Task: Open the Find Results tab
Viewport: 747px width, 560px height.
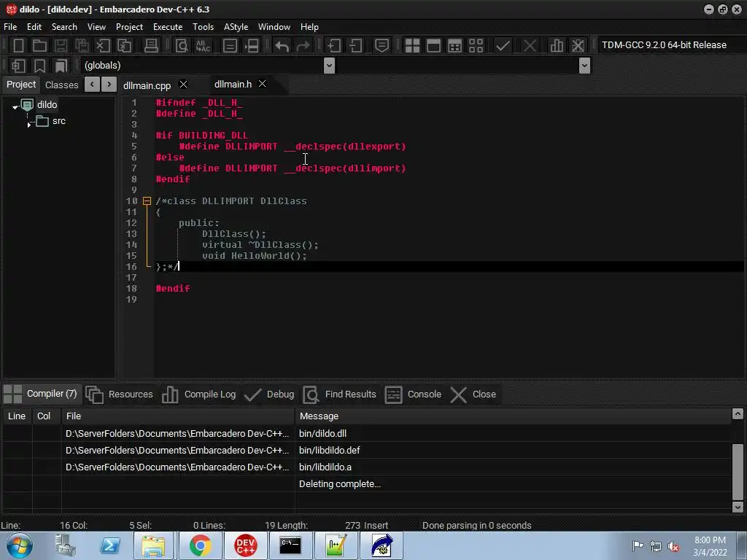Action: click(x=339, y=394)
